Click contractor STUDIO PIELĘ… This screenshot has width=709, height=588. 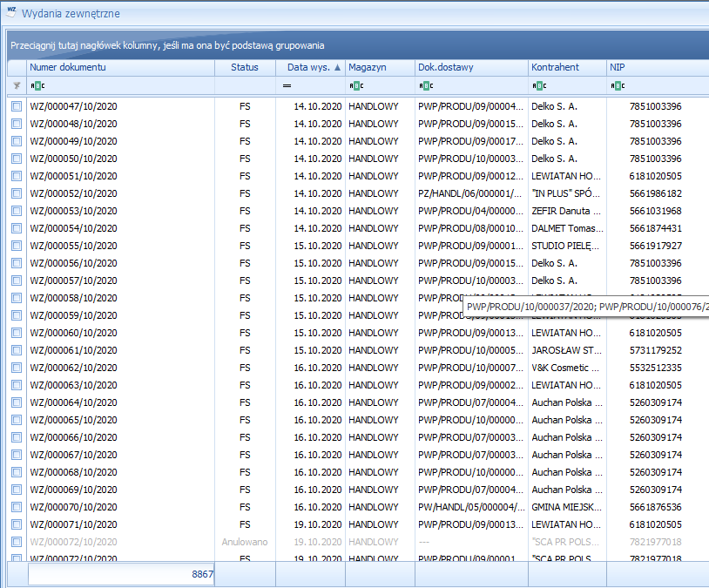point(565,246)
